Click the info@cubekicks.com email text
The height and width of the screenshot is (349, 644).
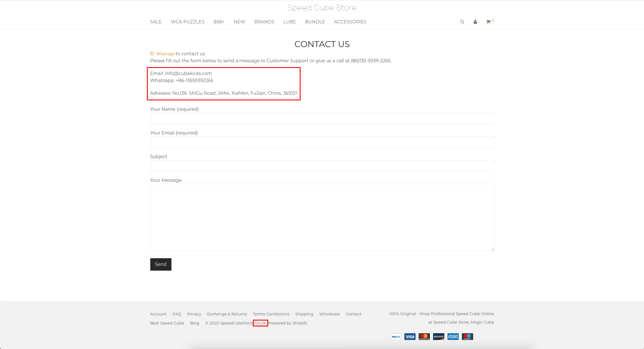point(189,73)
